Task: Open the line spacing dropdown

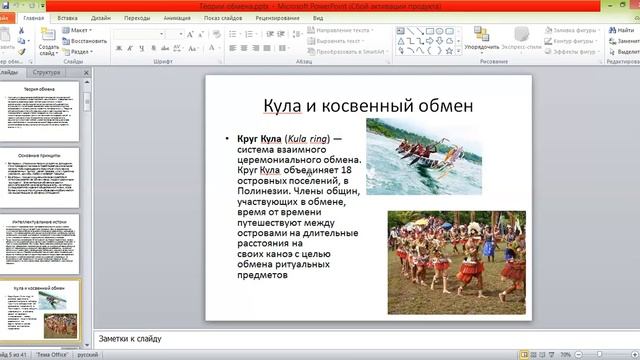Action: 298,34
